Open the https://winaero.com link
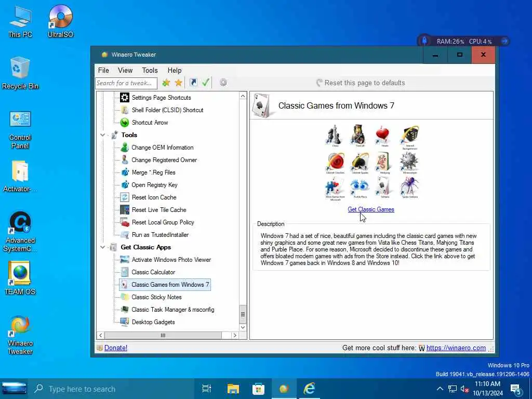The image size is (532, 399). 456,348
